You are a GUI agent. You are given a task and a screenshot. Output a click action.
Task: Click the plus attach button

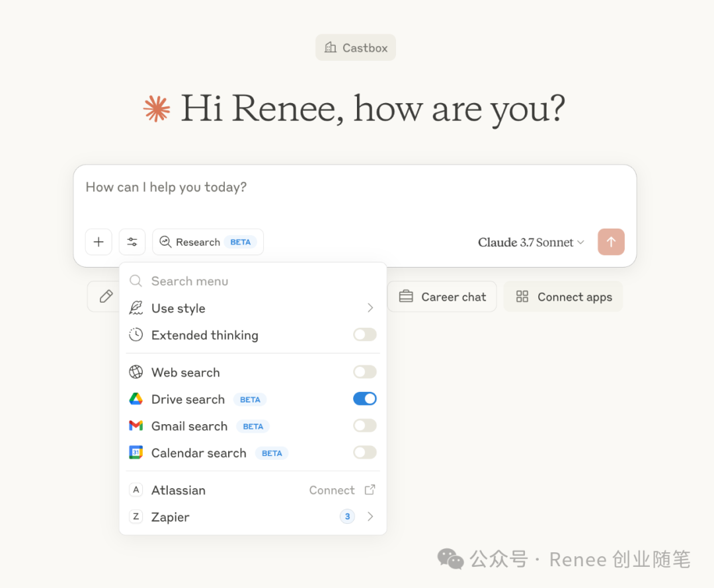click(x=99, y=242)
